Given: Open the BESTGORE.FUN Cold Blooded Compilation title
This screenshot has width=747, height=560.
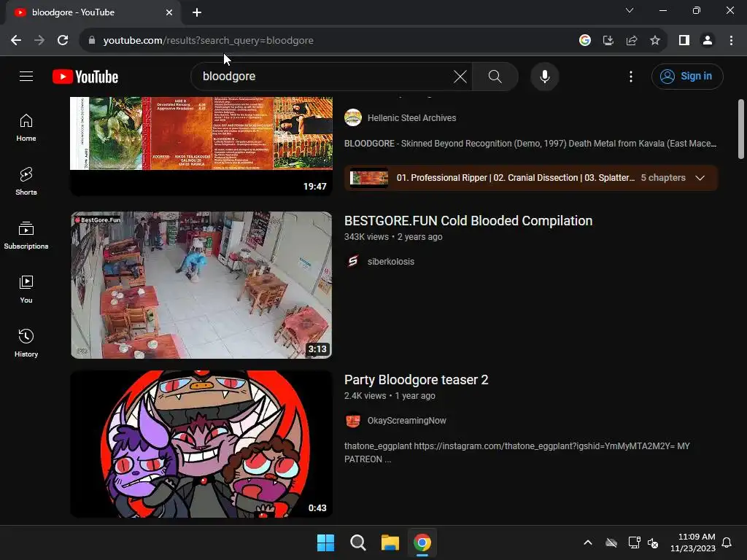Looking at the screenshot, I should point(468,221).
